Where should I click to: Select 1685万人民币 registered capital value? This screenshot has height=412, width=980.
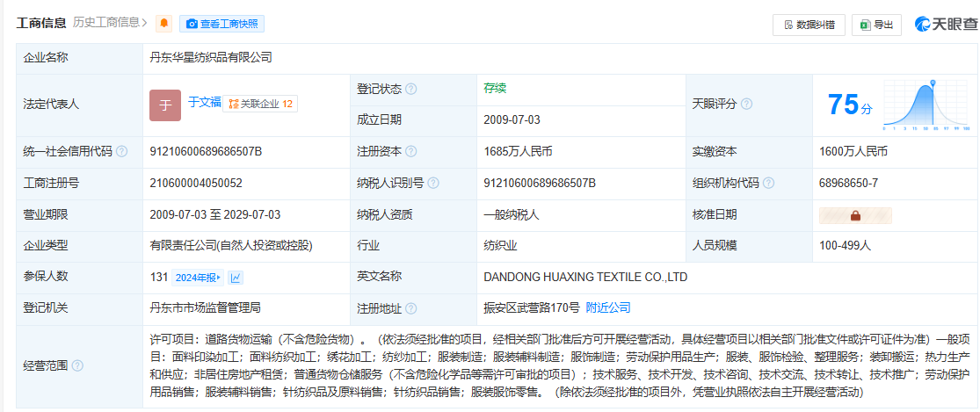coord(518,152)
